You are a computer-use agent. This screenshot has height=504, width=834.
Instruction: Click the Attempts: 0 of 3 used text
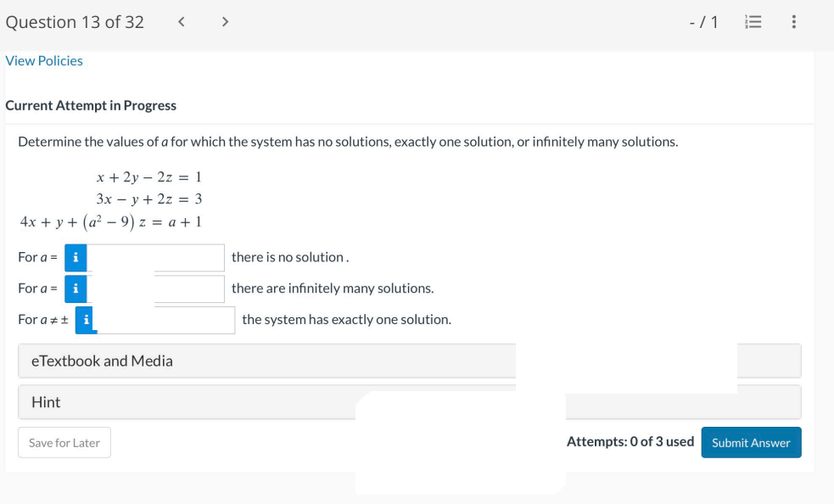pos(630,441)
